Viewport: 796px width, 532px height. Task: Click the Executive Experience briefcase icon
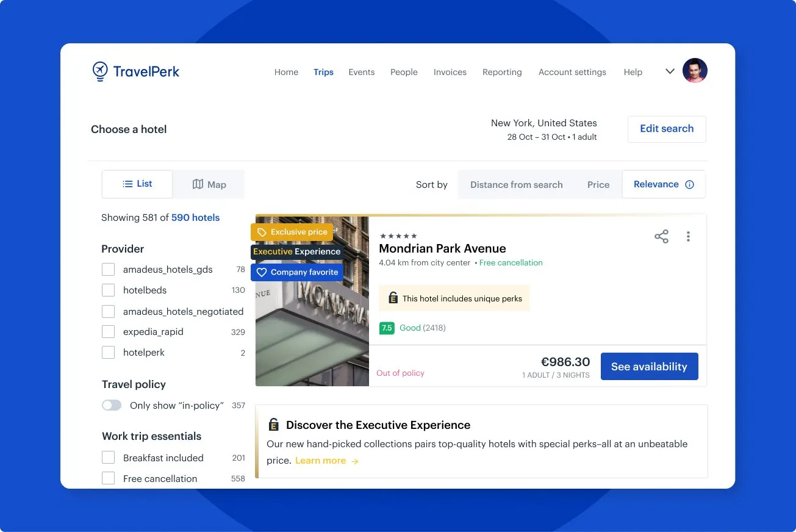(x=274, y=424)
